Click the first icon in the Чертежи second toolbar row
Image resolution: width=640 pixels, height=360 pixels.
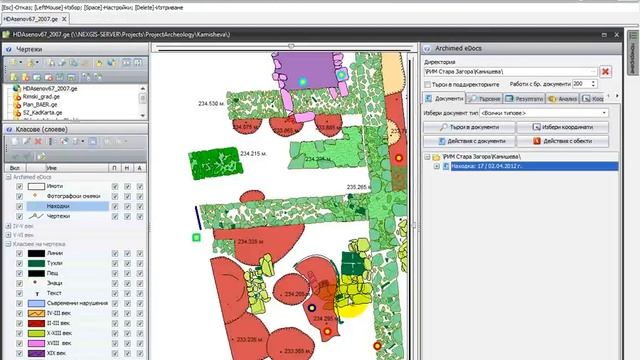click(x=14, y=77)
